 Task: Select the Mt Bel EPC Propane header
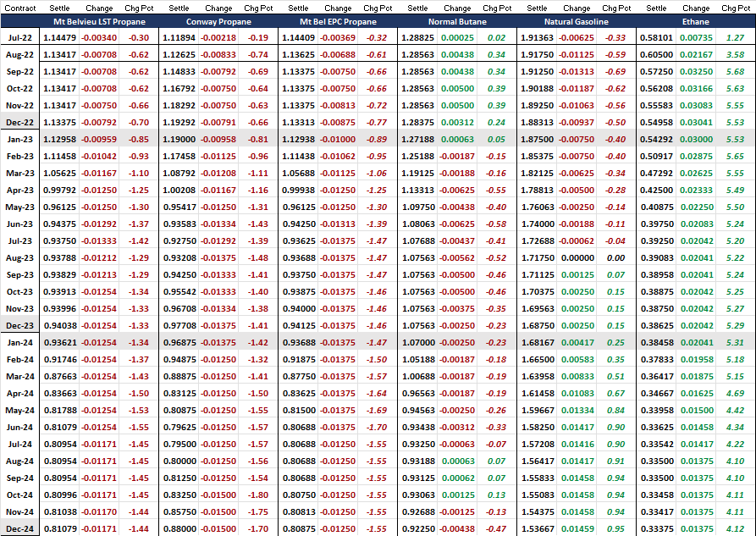(x=338, y=22)
